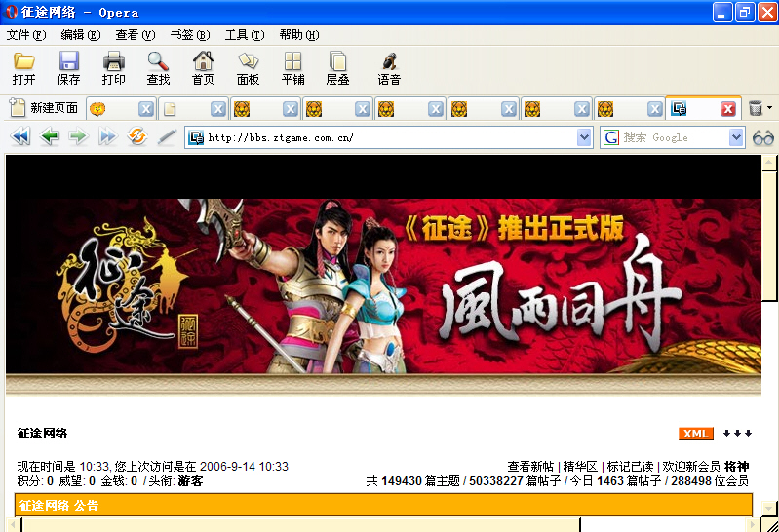Open the 查看(V) menu
The height and width of the screenshot is (532, 779).
point(136,35)
